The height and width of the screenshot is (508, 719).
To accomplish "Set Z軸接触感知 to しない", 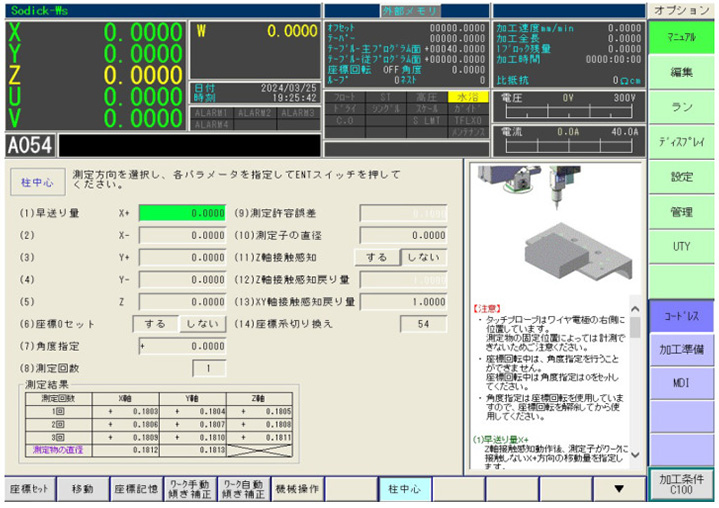I will click(424, 258).
